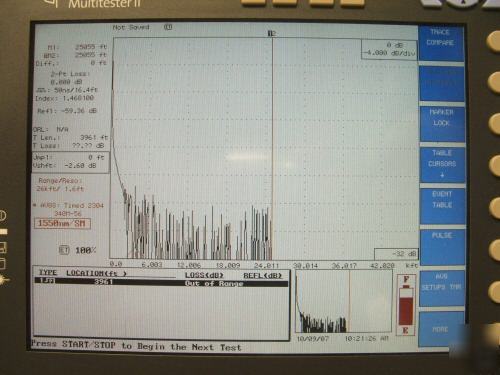Click the 18.009 x-axis label
Viewport: 500px width, 375px height.
[228, 266]
